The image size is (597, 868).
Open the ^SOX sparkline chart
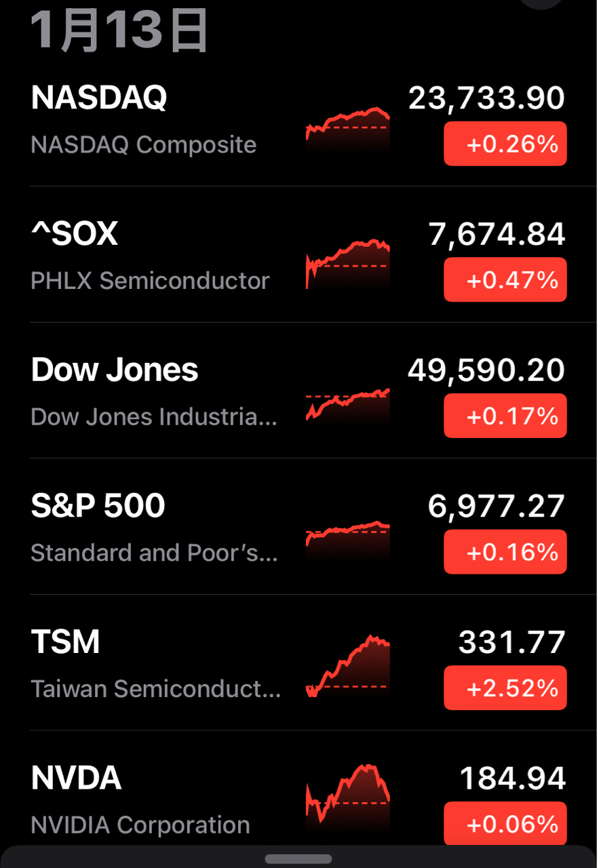(348, 263)
